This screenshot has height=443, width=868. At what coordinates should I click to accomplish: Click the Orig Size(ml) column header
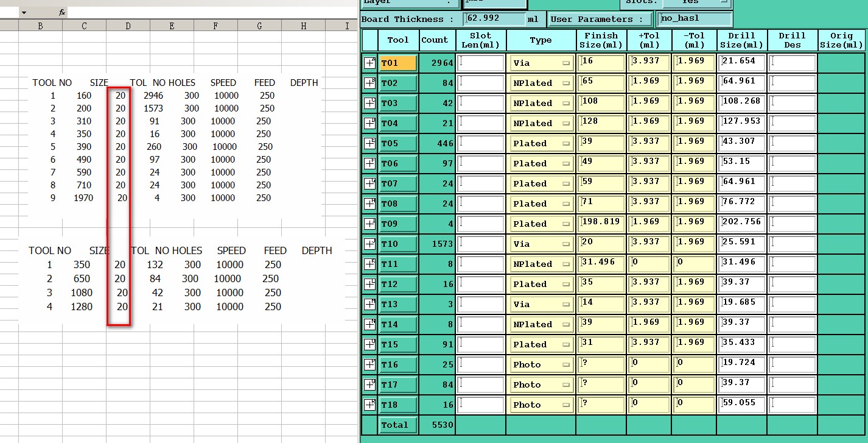coord(841,40)
